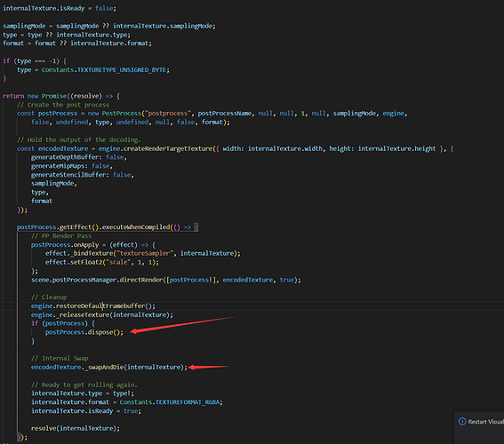Click generateStencilBuffer property line
The height and width of the screenshot is (444, 504).
(83, 175)
